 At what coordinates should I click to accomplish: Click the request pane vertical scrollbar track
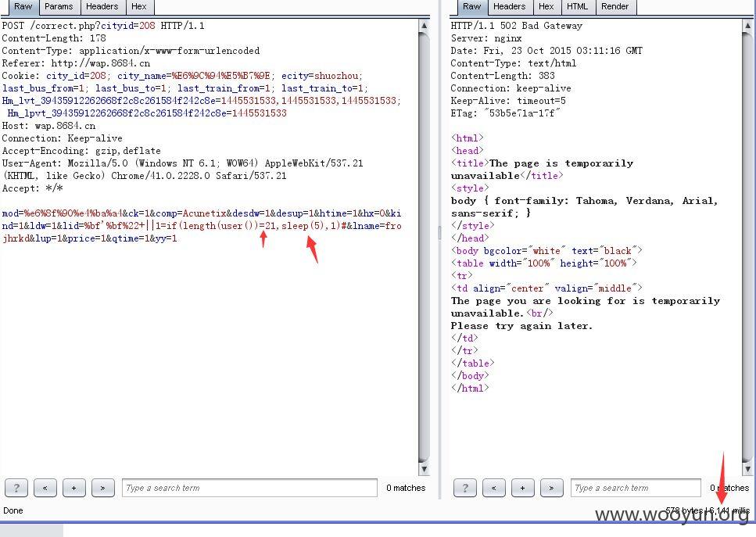click(424, 247)
